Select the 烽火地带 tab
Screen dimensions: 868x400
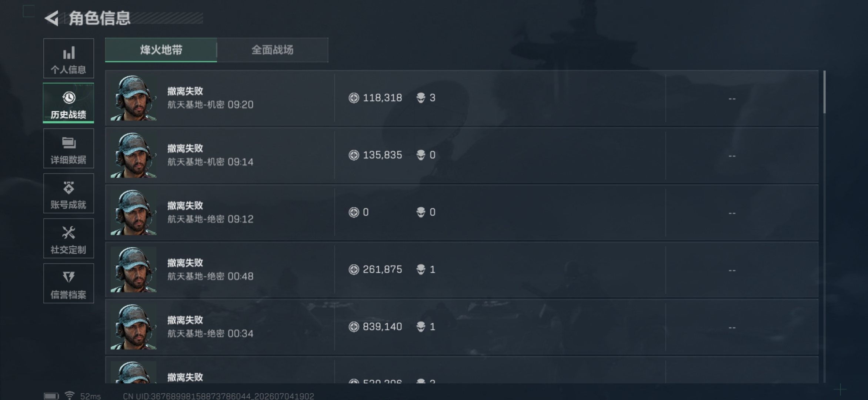tap(161, 50)
